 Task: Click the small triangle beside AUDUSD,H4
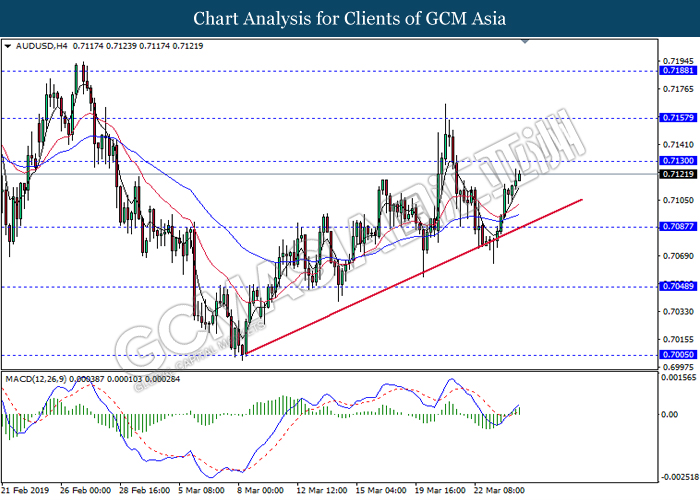point(8,46)
